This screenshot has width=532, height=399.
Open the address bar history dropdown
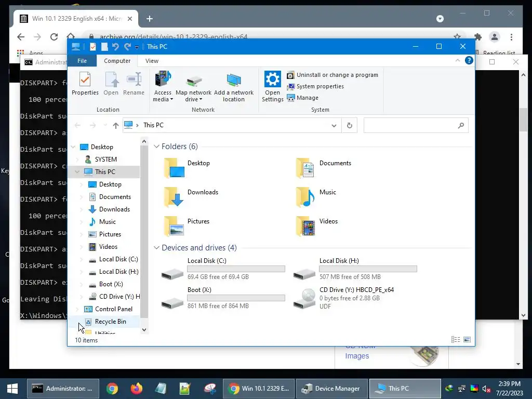(x=334, y=126)
